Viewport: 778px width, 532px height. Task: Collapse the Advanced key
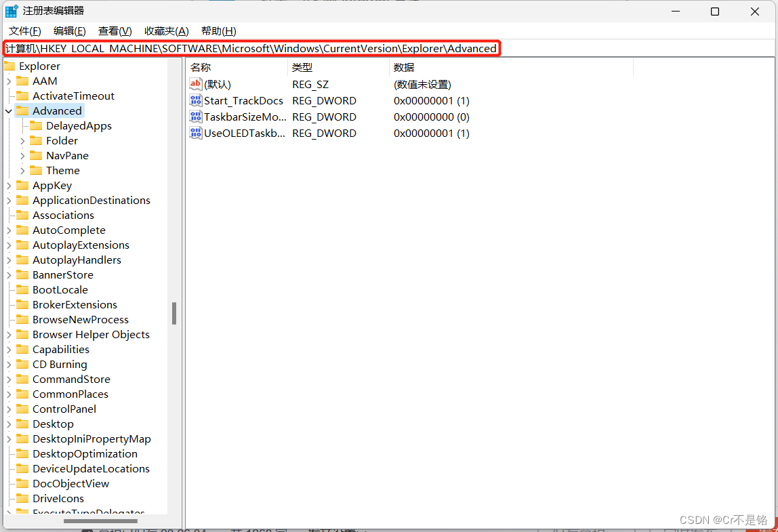(x=8, y=111)
